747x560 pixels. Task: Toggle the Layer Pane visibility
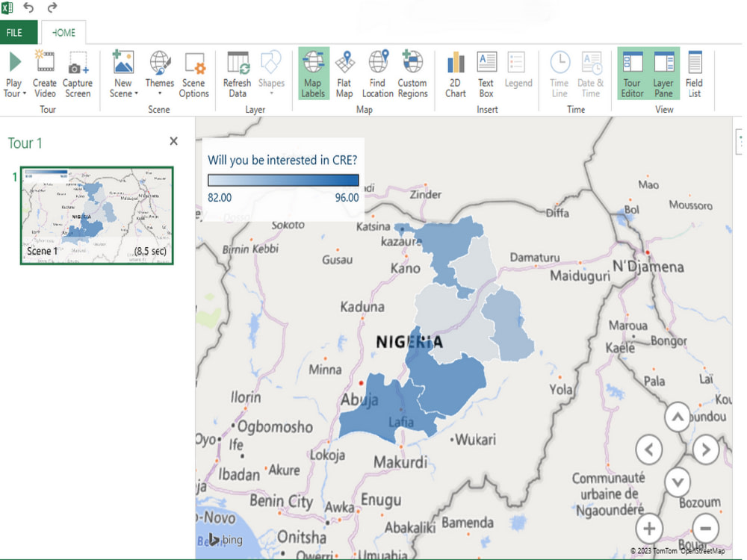[x=665, y=72]
